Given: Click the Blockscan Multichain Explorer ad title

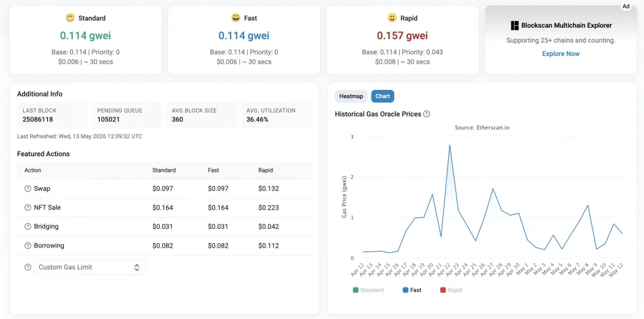Looking at the screenshot, I should pos(566,26).
